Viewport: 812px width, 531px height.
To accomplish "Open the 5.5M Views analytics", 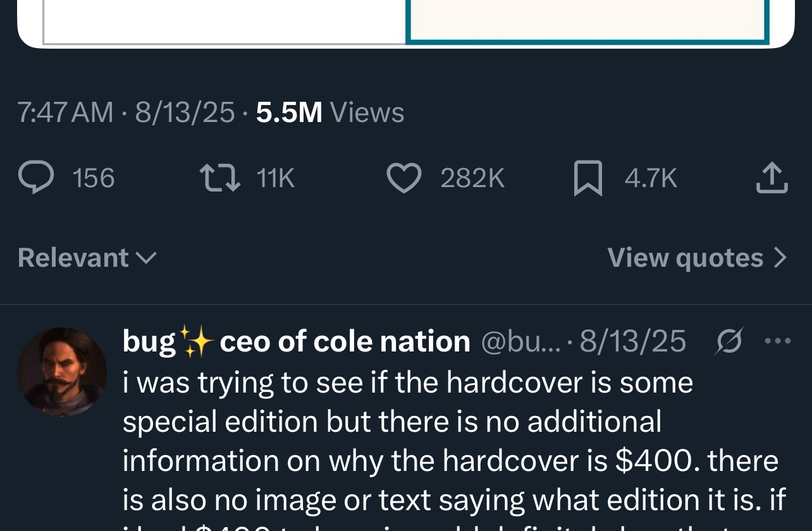I will pos(329,112).
